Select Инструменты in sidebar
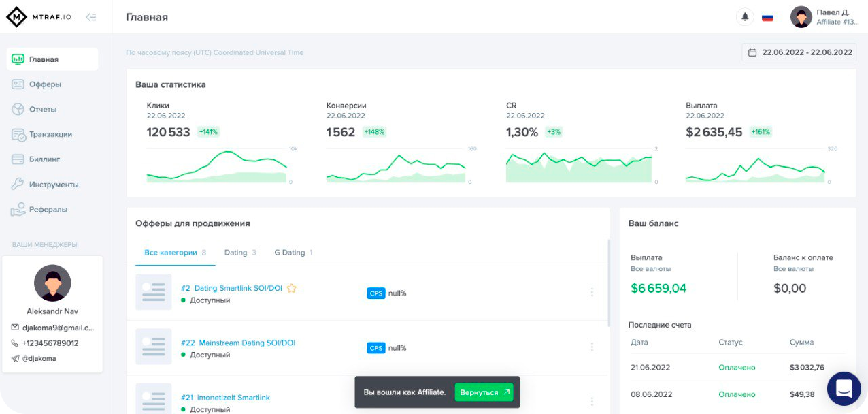Viewport: 868px width, 414px height. [x=54, y=185]
